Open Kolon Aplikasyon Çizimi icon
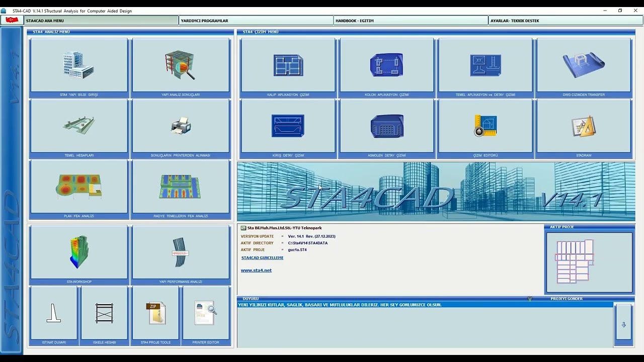This screenshot has height=362, width=644. (x=386, y=65)
